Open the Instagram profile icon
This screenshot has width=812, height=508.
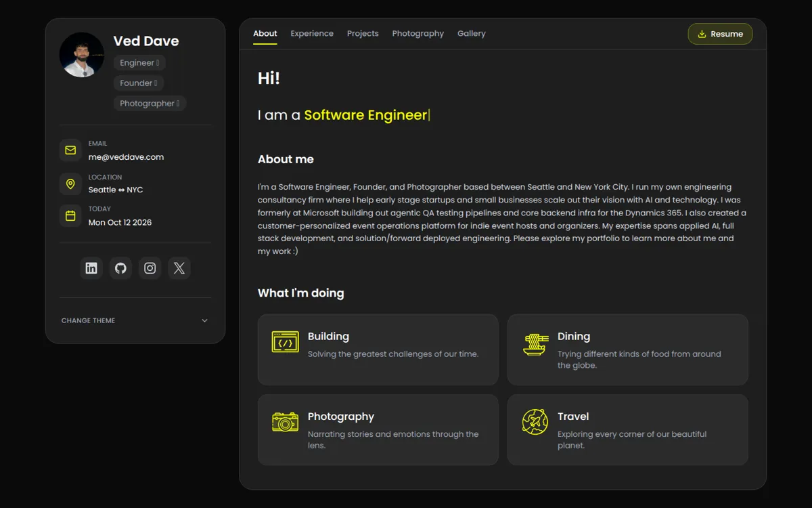tap(150, 268)
